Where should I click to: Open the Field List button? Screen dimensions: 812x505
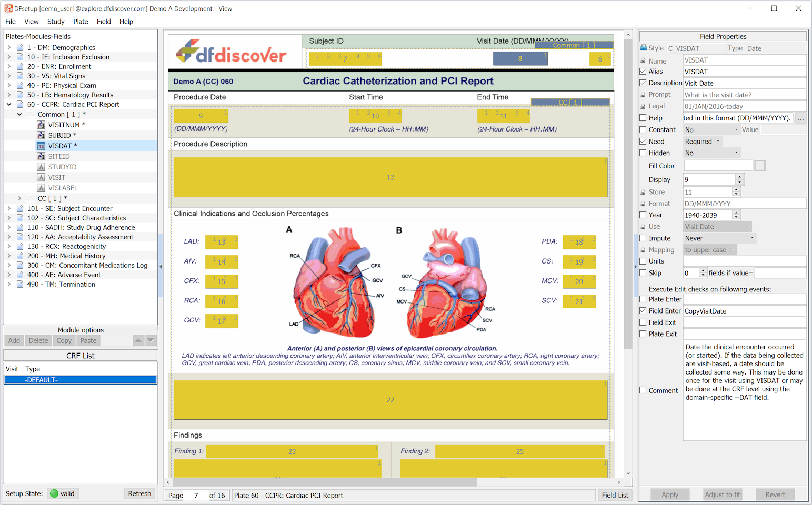615,495
